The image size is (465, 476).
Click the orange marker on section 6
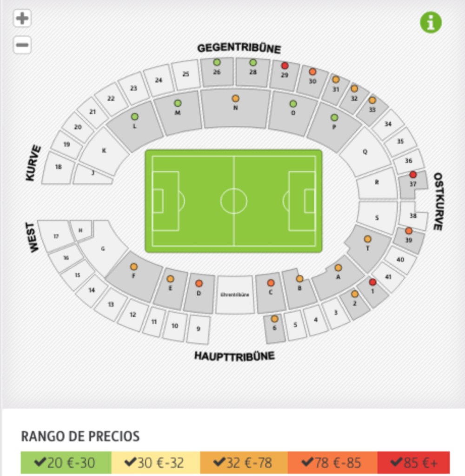click(x=274, y=319)
